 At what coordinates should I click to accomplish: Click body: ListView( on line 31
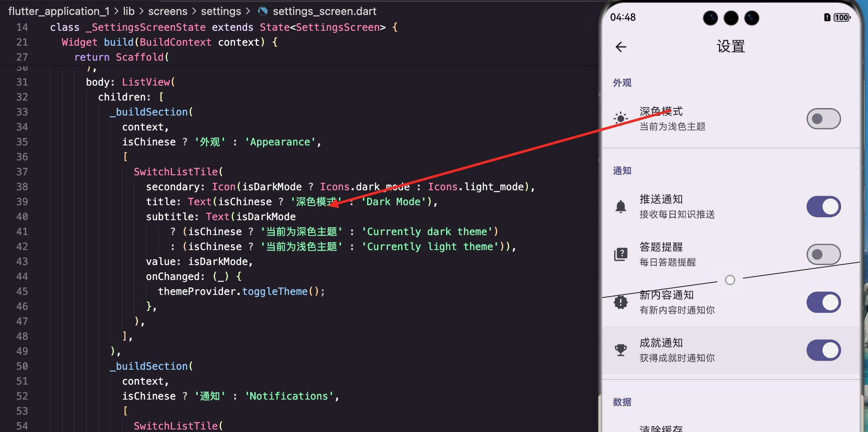[130, 82]
